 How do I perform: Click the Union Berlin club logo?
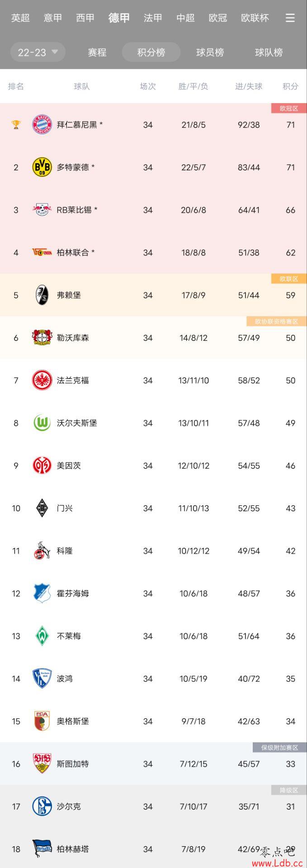coord(42,252)
